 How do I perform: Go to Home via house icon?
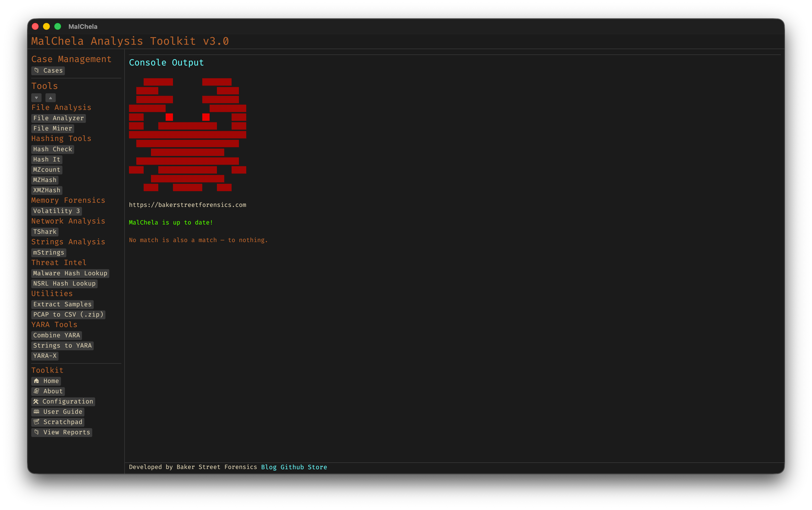(46, 381)
